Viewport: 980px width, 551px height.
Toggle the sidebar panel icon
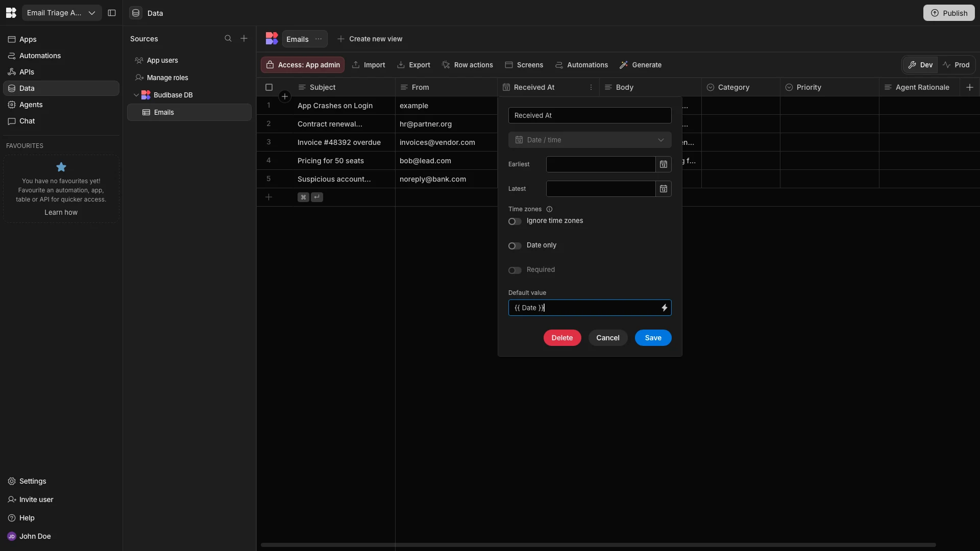(x=112, y=13)
